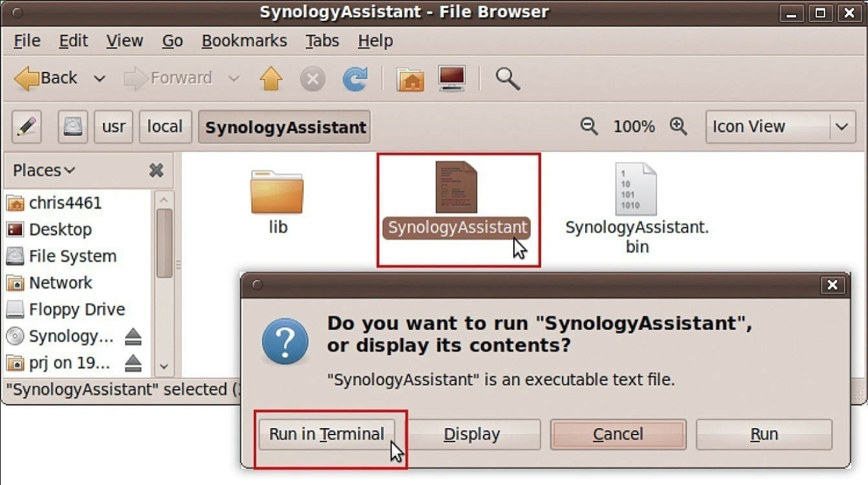Screen dimensions: 868x485
Task: Unmount the prj on 19... share
Action: [x=133, y=363]
